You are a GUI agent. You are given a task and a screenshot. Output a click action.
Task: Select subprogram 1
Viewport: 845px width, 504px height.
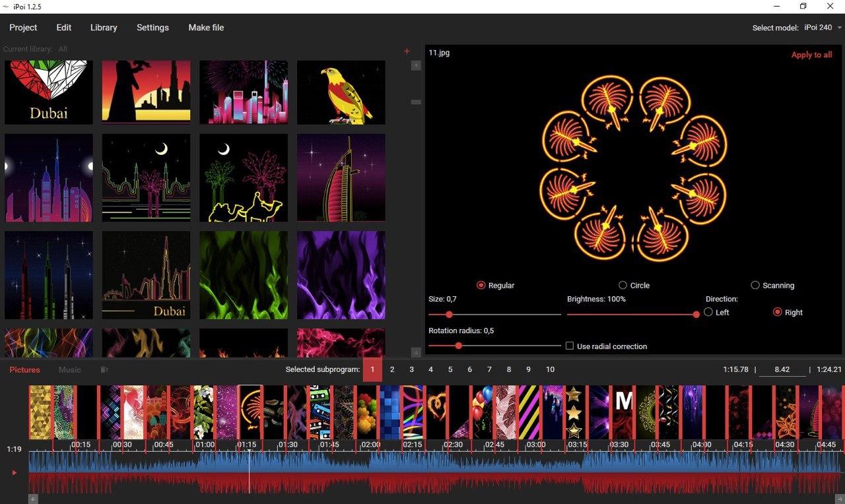tap(372, 369)
